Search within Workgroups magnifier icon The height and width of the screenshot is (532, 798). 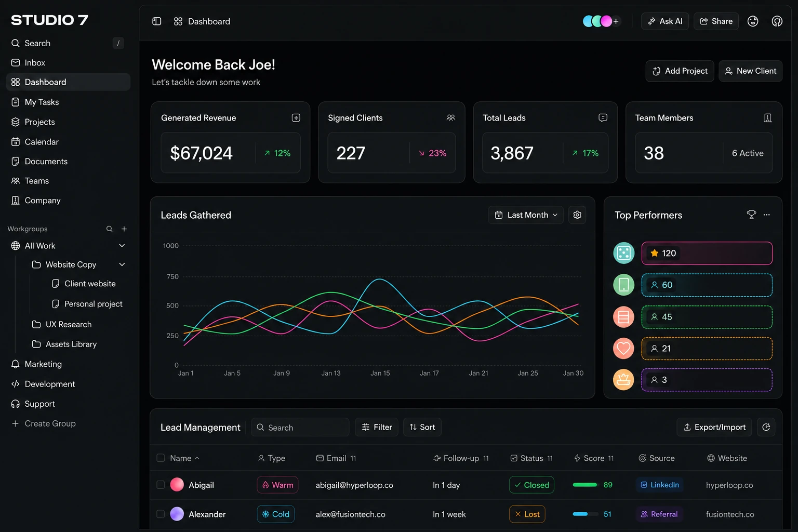coord(110,229)
